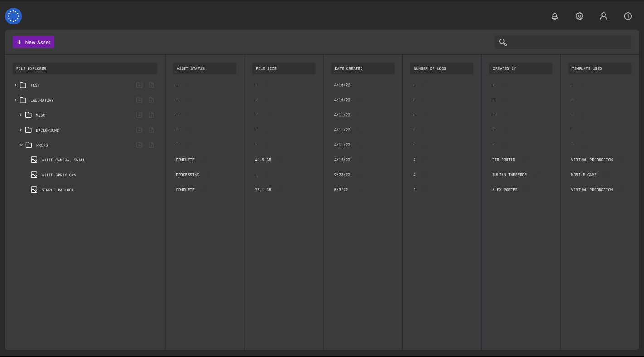Open the settings gear icon

(579, 16)
